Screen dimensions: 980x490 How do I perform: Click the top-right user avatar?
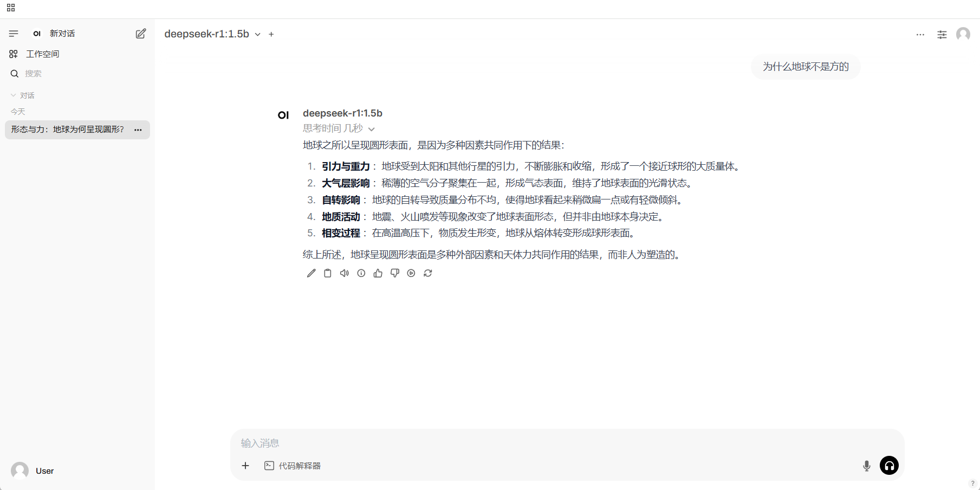pos(963,34)
